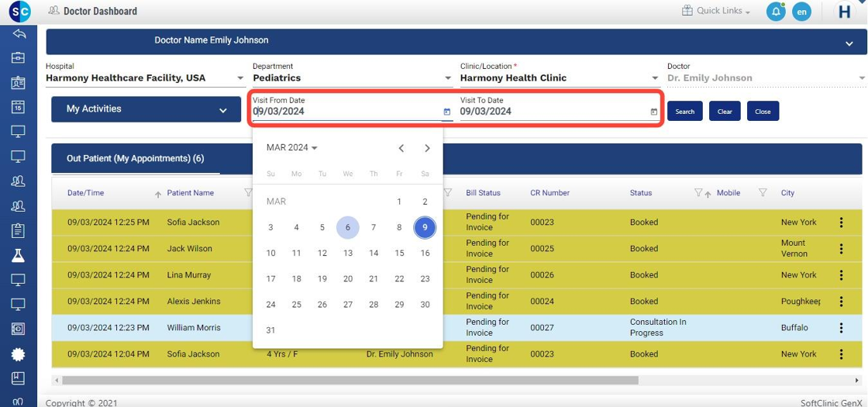Click right arrow of horizontal scrollbar
Image resolution: width=868 pixels, height=407 pixels.
[857, 381]
